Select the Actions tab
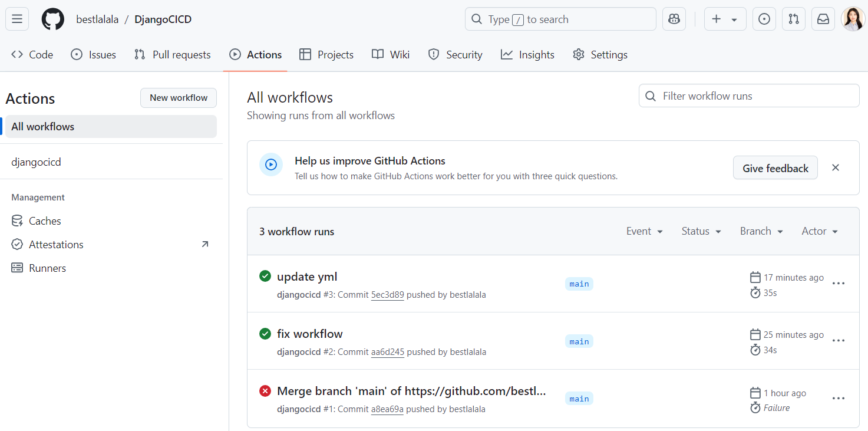Image resolution: width=868 pixels, height=431 pixels. point(256,55)
